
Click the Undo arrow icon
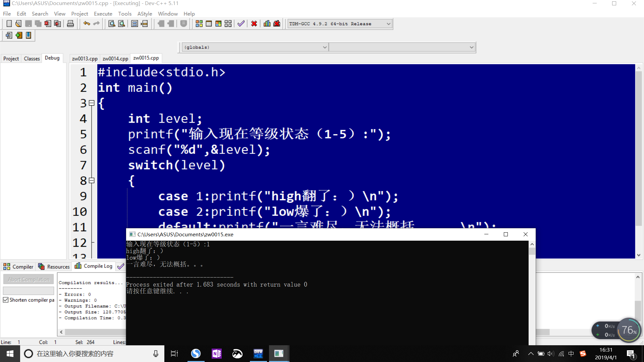(x=87, y=24)
